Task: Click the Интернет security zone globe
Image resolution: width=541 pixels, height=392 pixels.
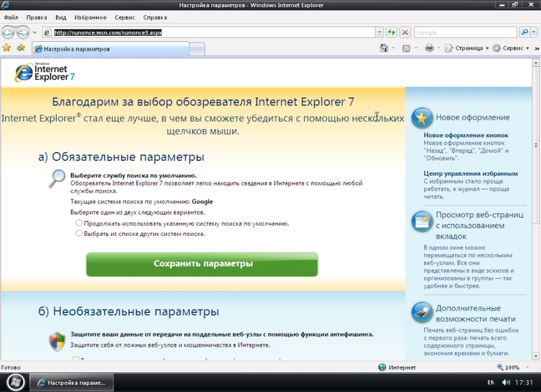Action: (382, 367)
